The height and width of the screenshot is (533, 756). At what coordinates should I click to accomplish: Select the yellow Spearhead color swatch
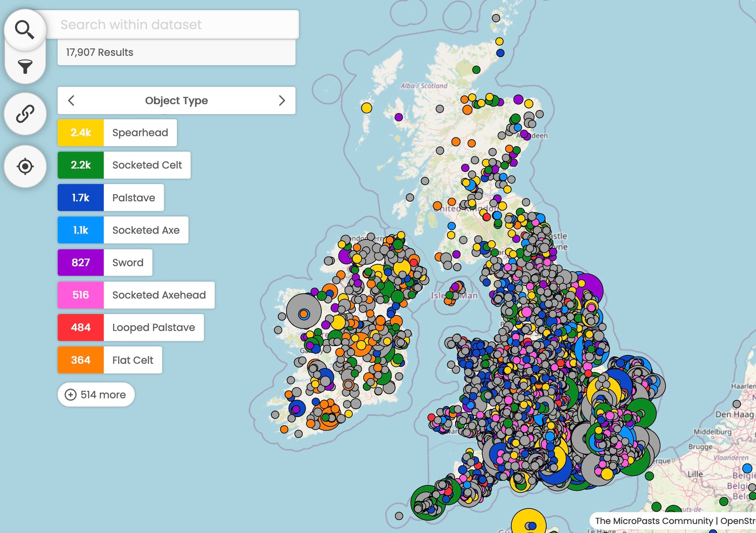tap(81, 133)
